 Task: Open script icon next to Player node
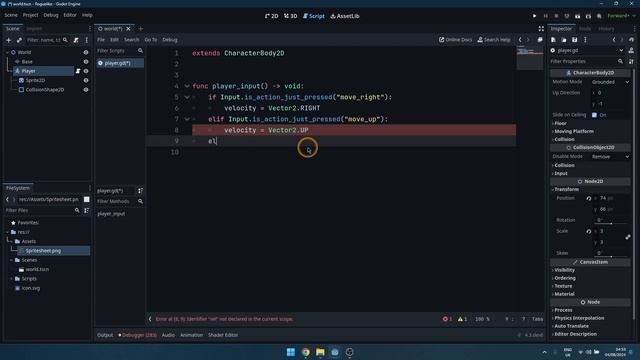(78, 71)
